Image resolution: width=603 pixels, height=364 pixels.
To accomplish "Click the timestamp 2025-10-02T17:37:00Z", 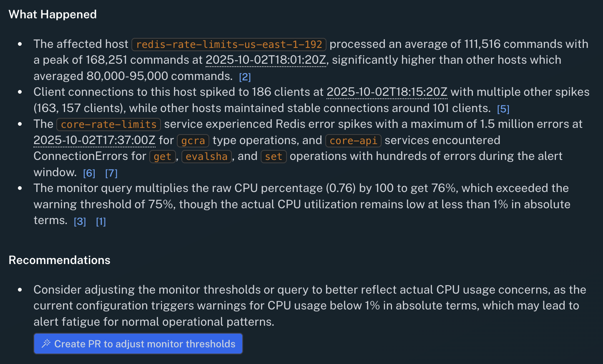I will [x=94, y=140].
